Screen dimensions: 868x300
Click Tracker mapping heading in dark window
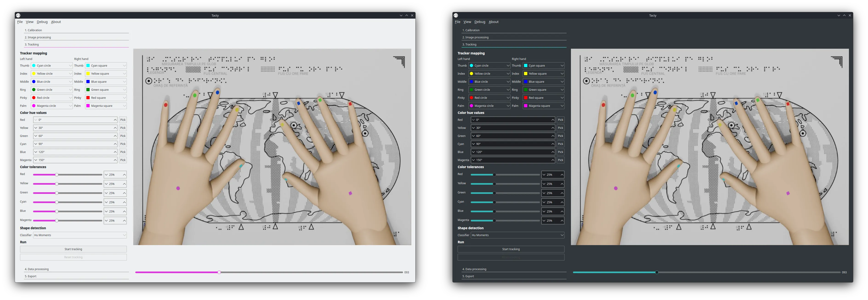click(x=471, y=53)
